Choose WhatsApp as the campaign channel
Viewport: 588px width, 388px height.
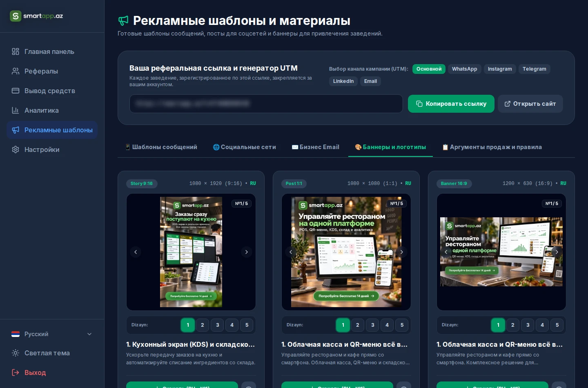pos(464,69)
